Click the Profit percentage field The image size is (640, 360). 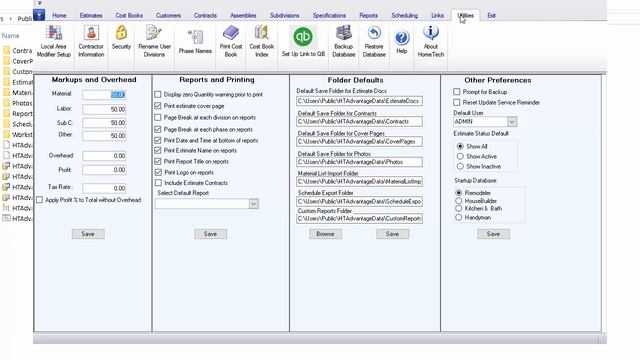pos(104,170)
